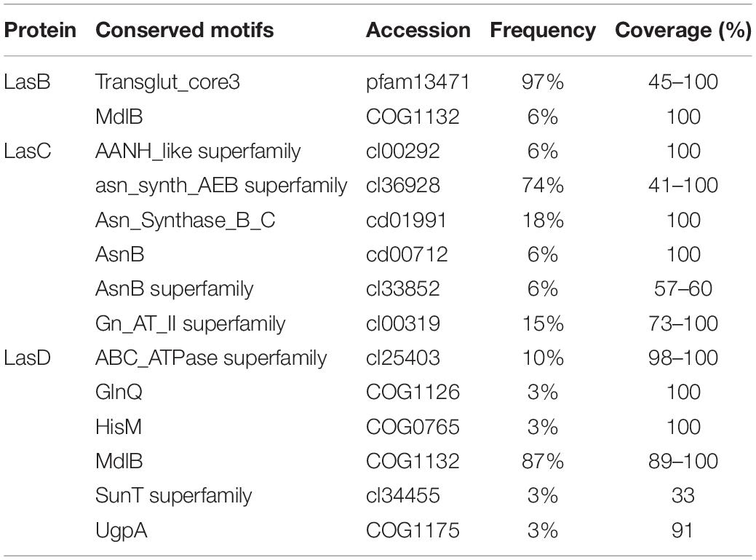Click accession COG0765 for HisM

click(x=413, y=427)
